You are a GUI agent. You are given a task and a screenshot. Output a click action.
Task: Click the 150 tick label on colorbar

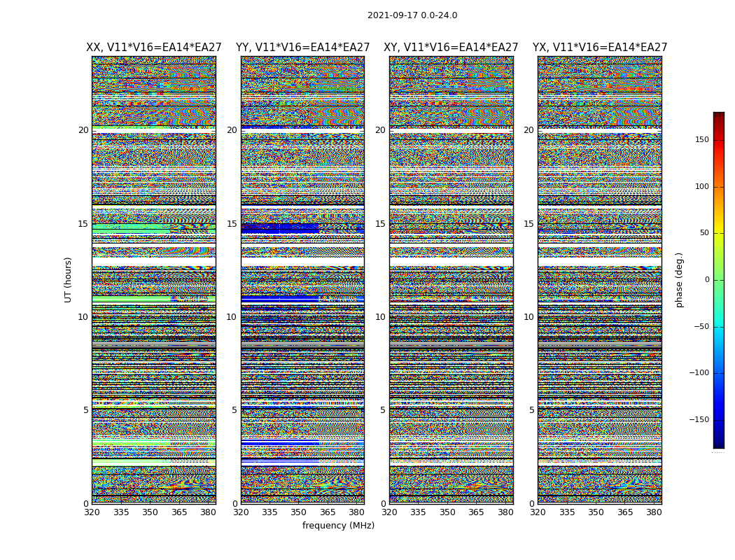click(702, 139)
